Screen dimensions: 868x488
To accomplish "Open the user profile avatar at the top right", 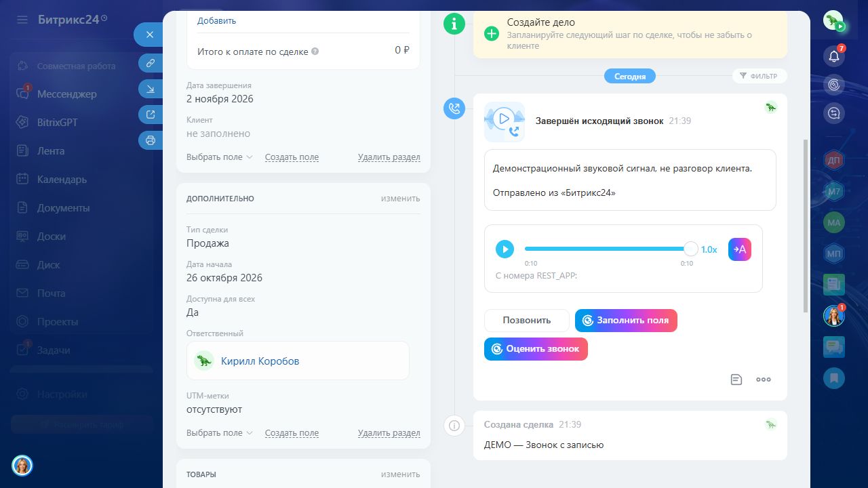I will point(834,21).
